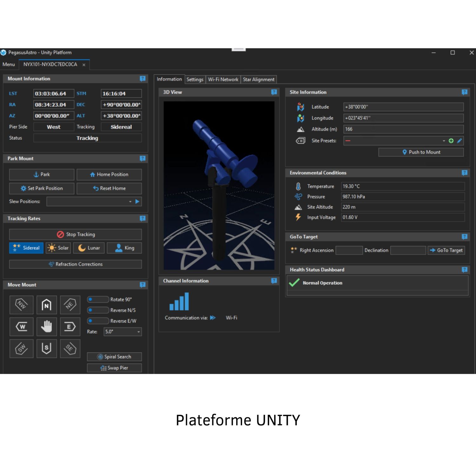
Task: Expand the Slew Positions dropdown
Action: coord(130,202)
